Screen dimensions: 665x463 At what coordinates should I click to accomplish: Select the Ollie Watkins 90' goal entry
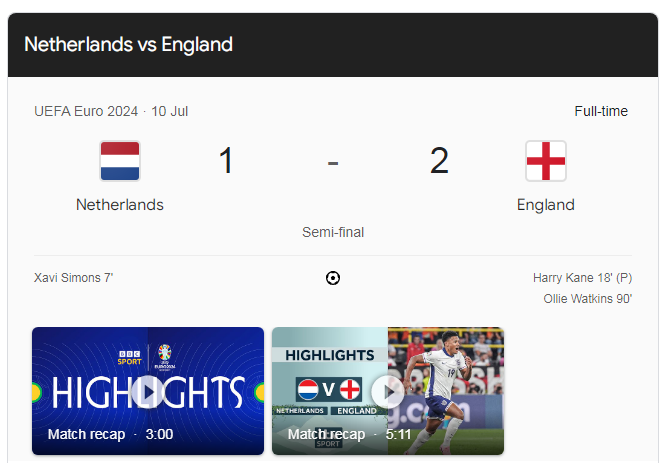click(x=587, y=298)
